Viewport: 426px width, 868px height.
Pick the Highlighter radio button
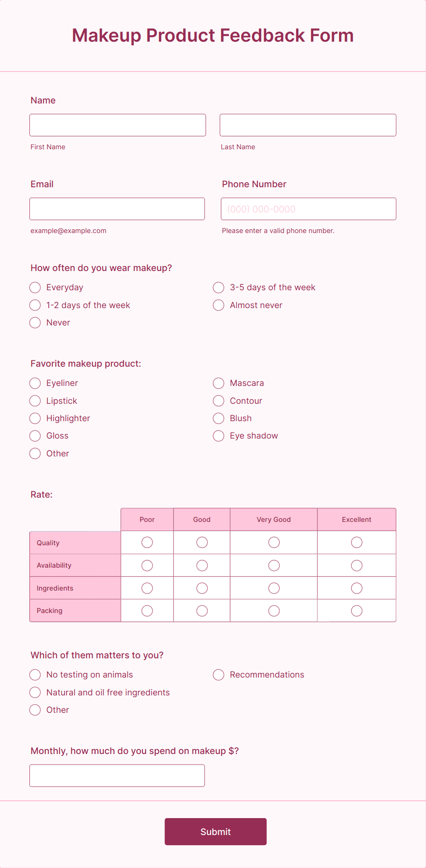pos(35,418)
